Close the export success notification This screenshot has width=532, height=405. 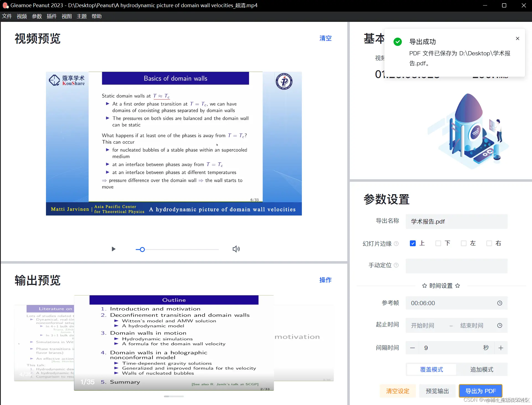pos(517,39)
